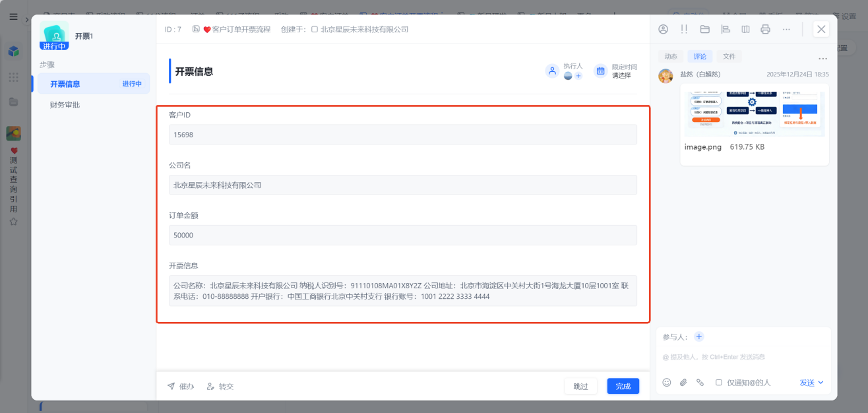Click the 限定时间 calendar icon
Image resolution: width=868 pixels, height=413 pixels.
point(600,71)
